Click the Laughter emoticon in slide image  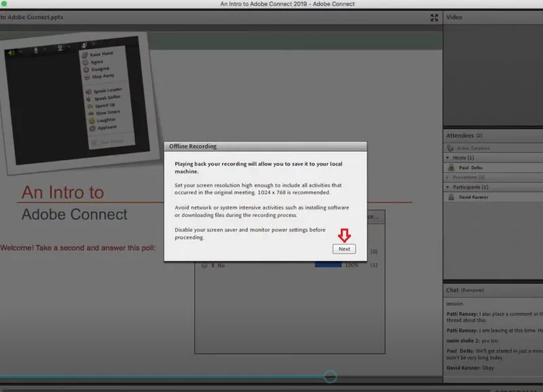pyautogui.click(x=92, y=121)
